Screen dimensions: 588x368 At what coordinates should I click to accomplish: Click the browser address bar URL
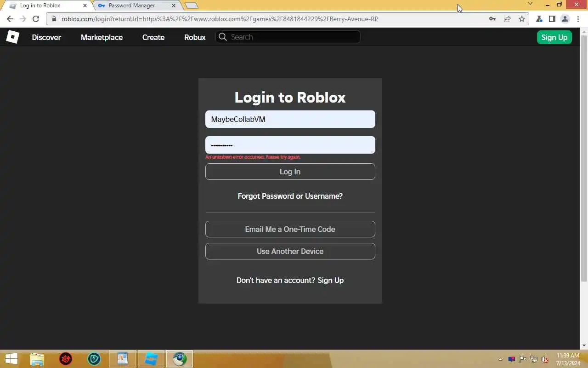tap(220, 19)
